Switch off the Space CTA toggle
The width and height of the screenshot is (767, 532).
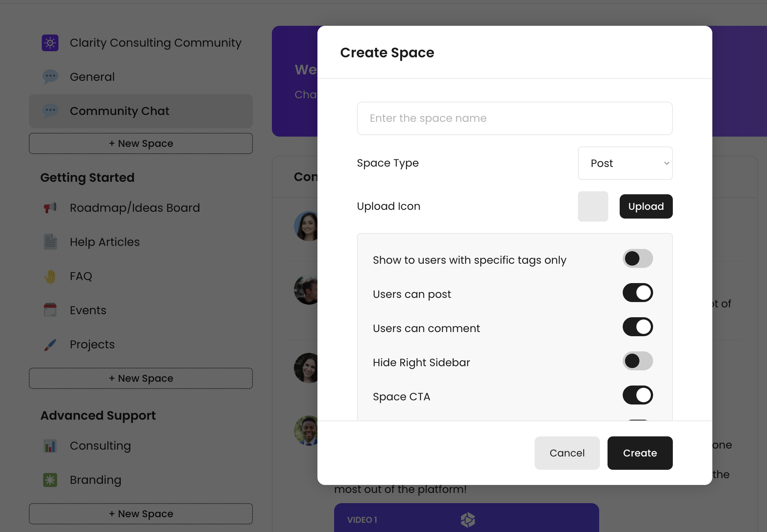pos(638,395)
